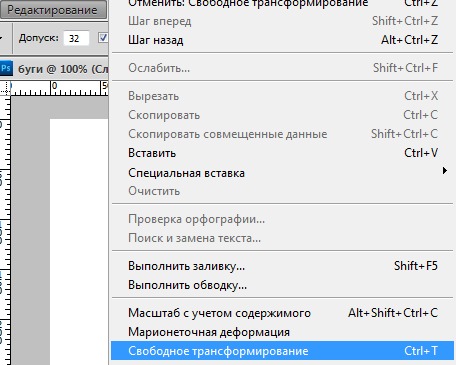Click the Допуск tolerance input field
Image resolution: width=456 pixels, height=365 pixels.
pos(76,38)
